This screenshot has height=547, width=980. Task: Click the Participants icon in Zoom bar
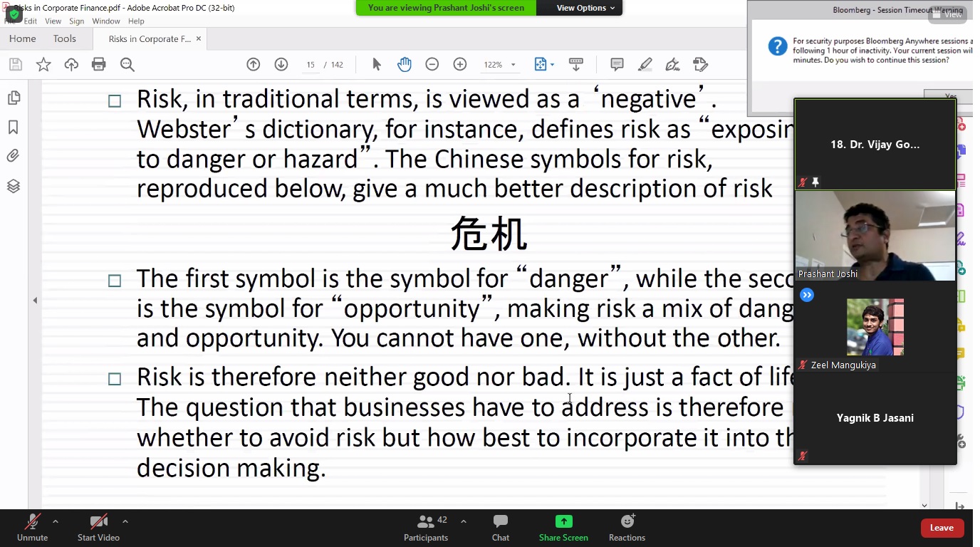[x=426, y=528]
